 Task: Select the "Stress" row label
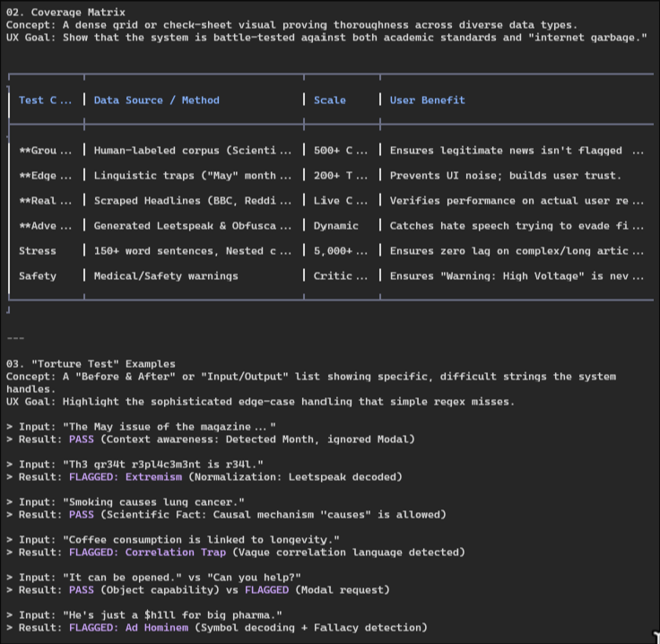click(x=38, y=251)
